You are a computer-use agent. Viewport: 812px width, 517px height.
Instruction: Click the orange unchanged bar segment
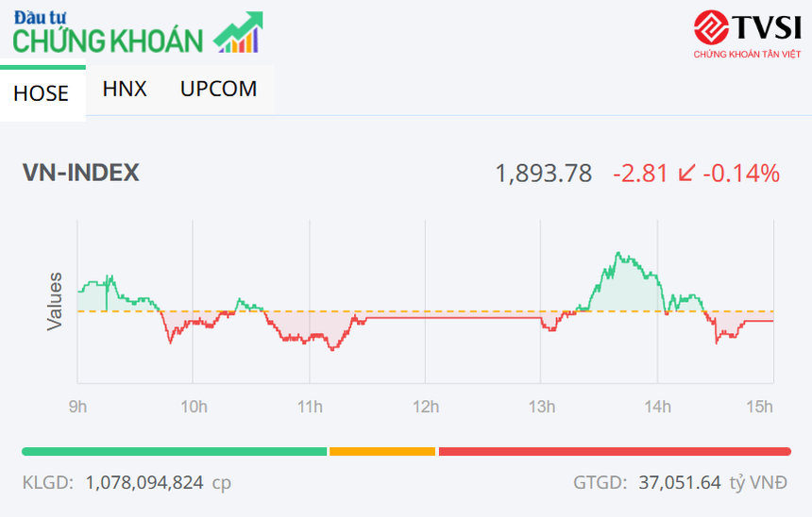point(382,452)
